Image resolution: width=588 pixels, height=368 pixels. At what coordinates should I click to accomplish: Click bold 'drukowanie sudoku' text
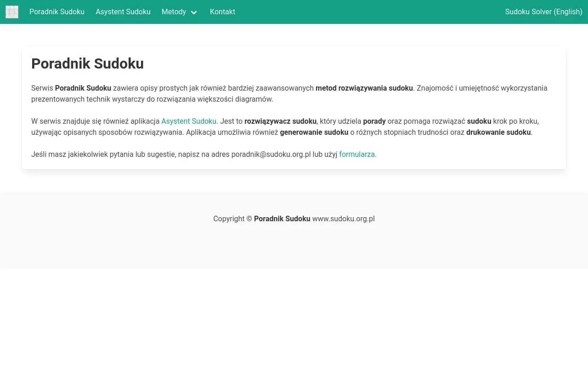point(498,132)
